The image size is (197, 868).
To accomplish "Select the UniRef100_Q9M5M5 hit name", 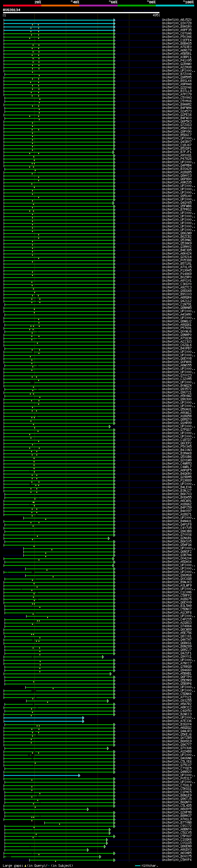I will [x=177, y=78].
